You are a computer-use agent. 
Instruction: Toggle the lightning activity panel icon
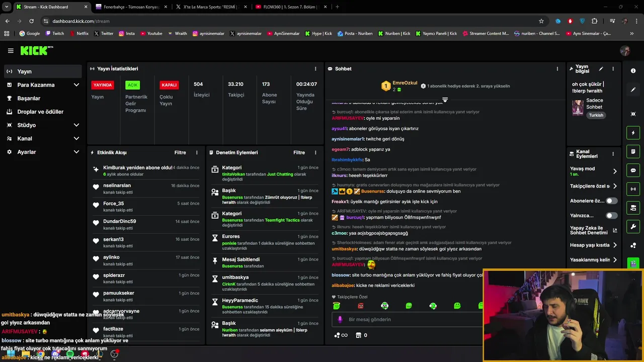pyautogui.click(x=633, y=133)
